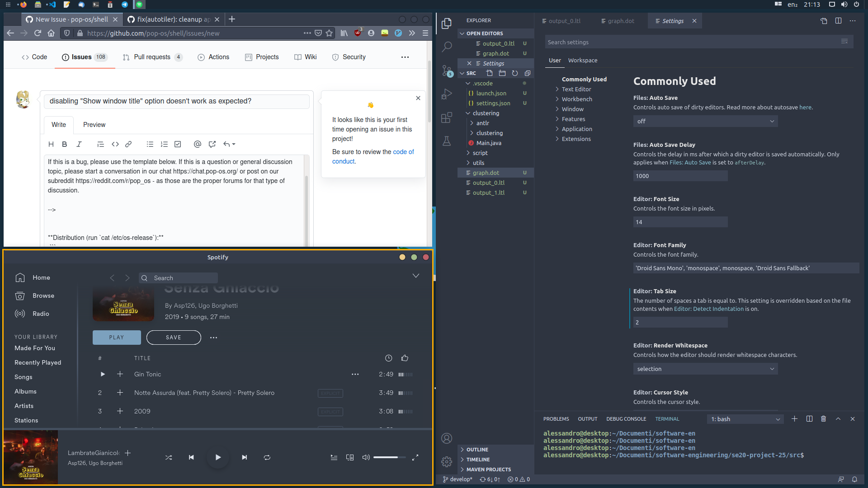Open code of conduct link

click(x=373, y=156)
